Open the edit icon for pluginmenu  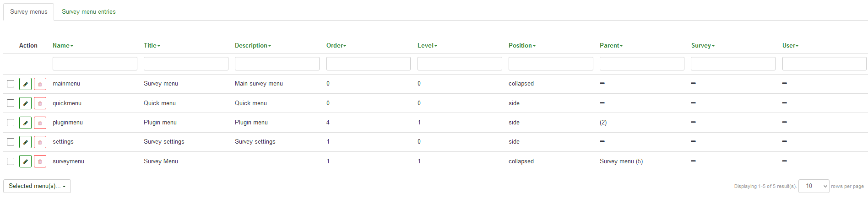pyautogui.click(x=25, y=123)
